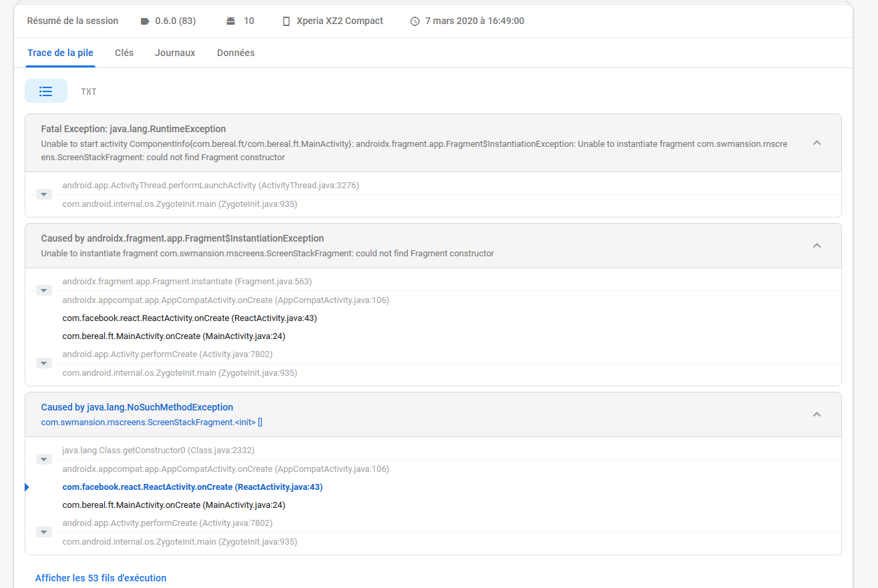Image resolution: width=878 pixels, height=588 pixels.
Task: Click java.lang.Class.getConstructor0 frame
Action: (158, 451)
